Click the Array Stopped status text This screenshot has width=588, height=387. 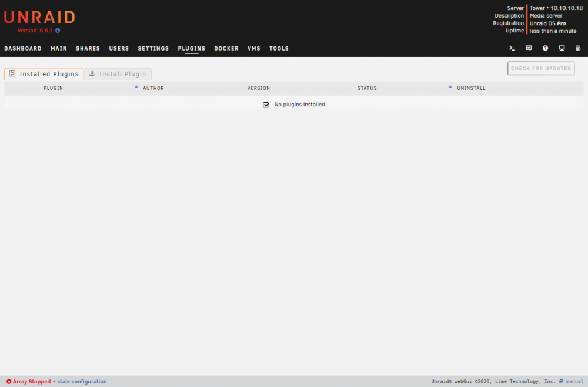pyautogui.click(x=32, y=381)
